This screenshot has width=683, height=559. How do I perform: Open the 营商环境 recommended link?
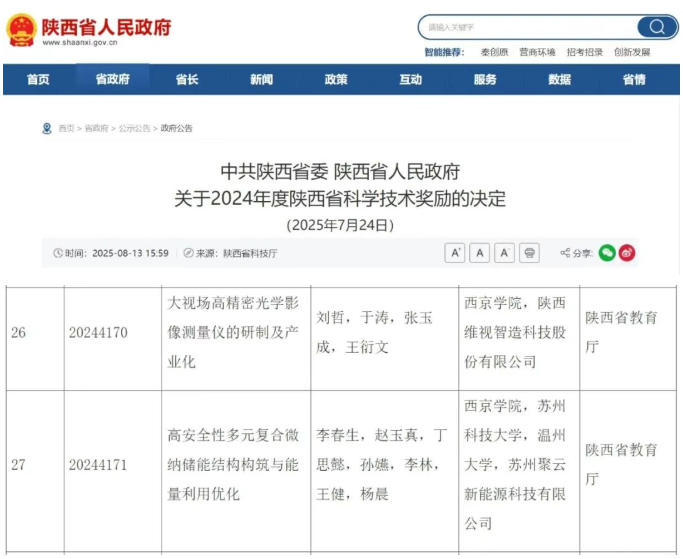(x=538, y=52)
